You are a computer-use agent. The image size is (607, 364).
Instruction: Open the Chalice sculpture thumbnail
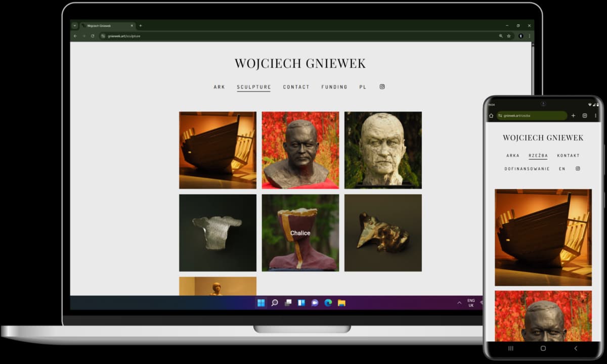point(300,233)
